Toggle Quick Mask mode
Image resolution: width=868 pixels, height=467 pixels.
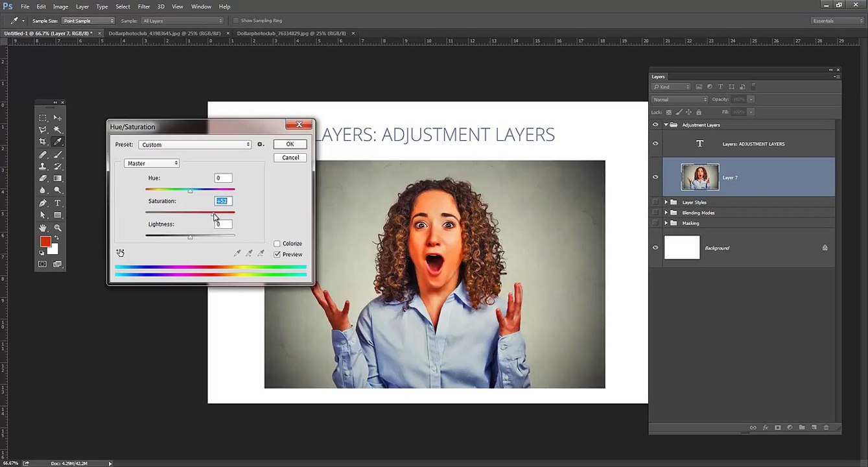coord(43,264)
